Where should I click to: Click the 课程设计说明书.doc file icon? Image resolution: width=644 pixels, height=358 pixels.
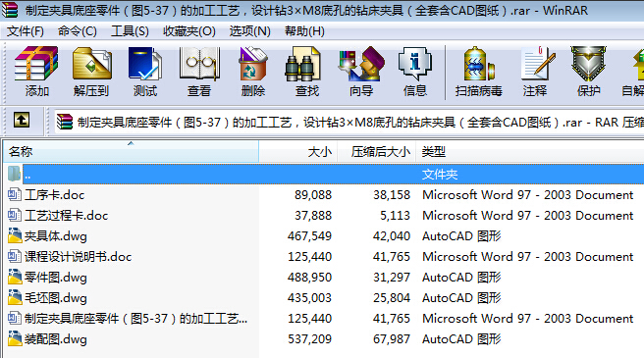(15, 257)
